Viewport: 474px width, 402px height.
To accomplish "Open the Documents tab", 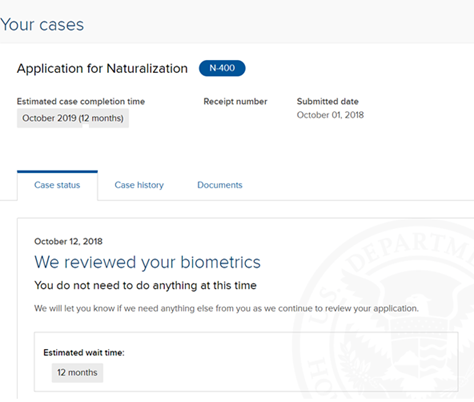I will pos(220,185).
